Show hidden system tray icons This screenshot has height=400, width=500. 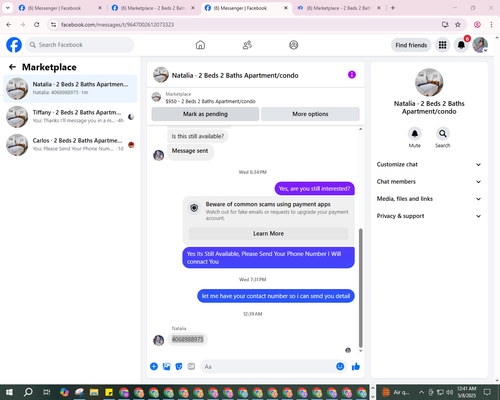tap(421, 392)
